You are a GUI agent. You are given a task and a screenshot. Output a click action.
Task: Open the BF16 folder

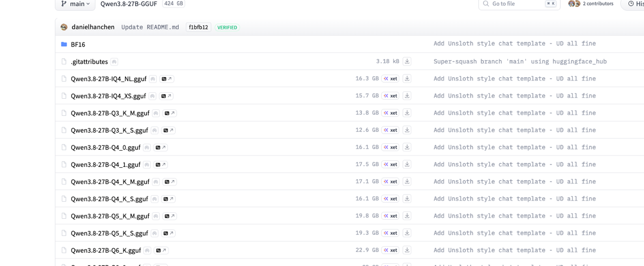point(78,45)
